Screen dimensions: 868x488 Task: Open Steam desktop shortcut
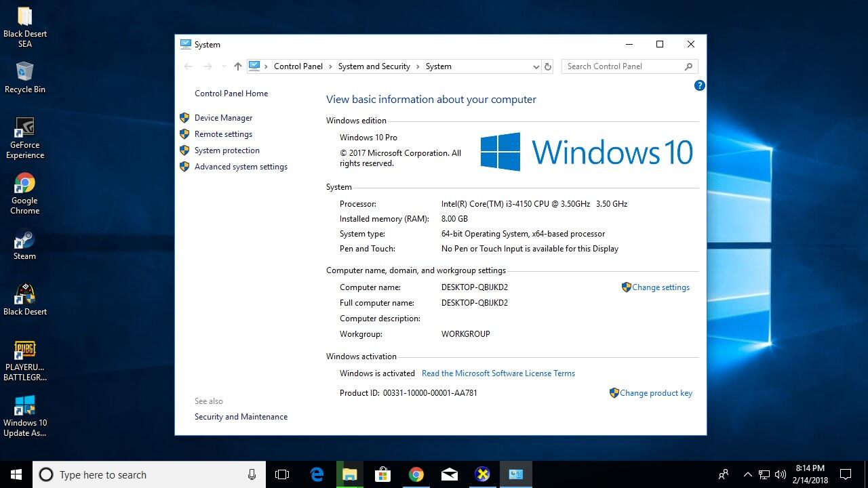coord(25,245)
